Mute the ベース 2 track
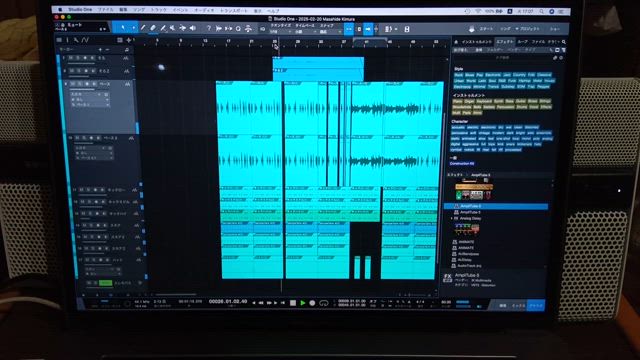The height and width of the screenshot is (360, 640). 77,138
